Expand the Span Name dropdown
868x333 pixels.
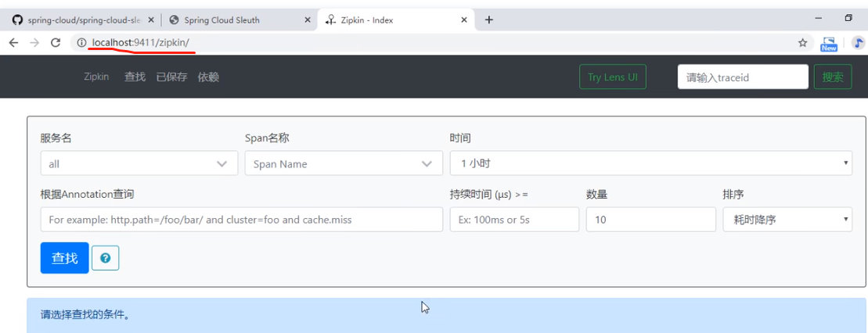[344, 163]
